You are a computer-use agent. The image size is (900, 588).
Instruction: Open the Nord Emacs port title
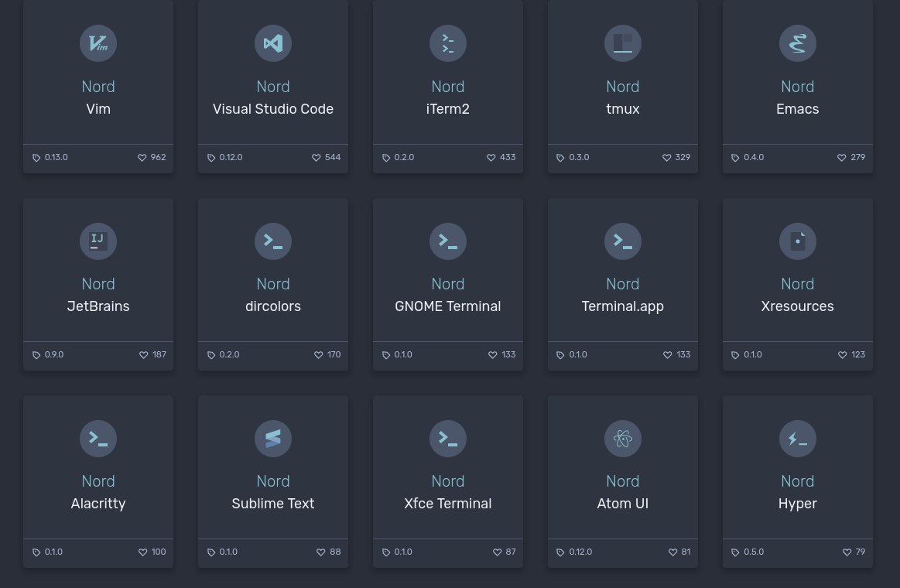798,97
